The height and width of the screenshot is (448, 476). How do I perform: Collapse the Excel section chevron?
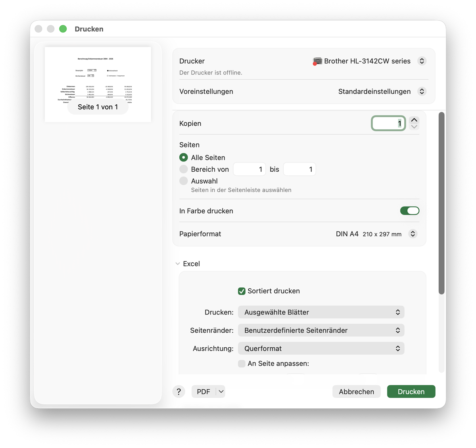click(x=178, y=264)
